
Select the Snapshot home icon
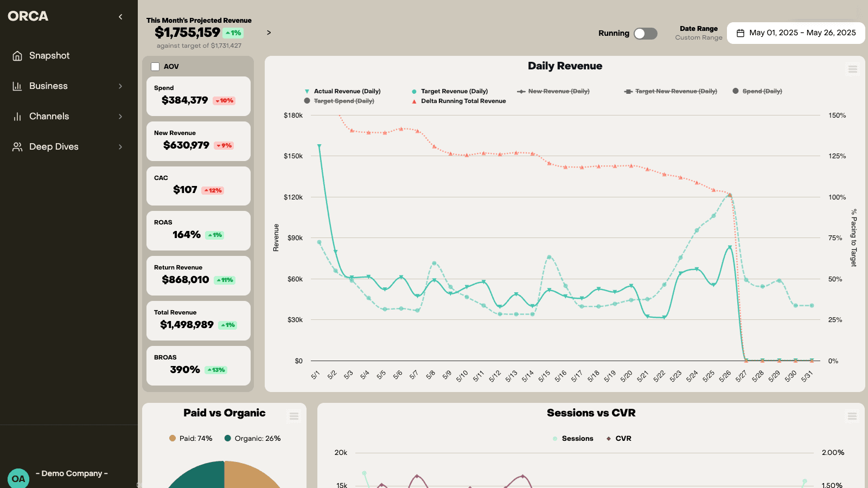17,55
